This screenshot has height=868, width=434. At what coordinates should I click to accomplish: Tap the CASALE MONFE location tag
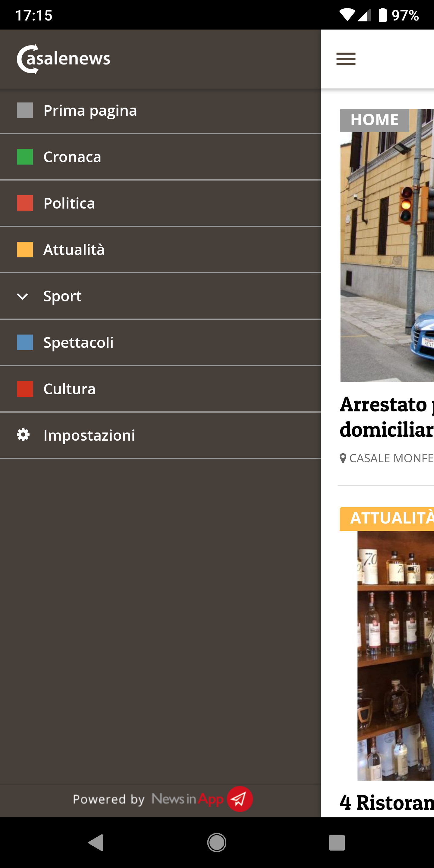pos(392,458)
